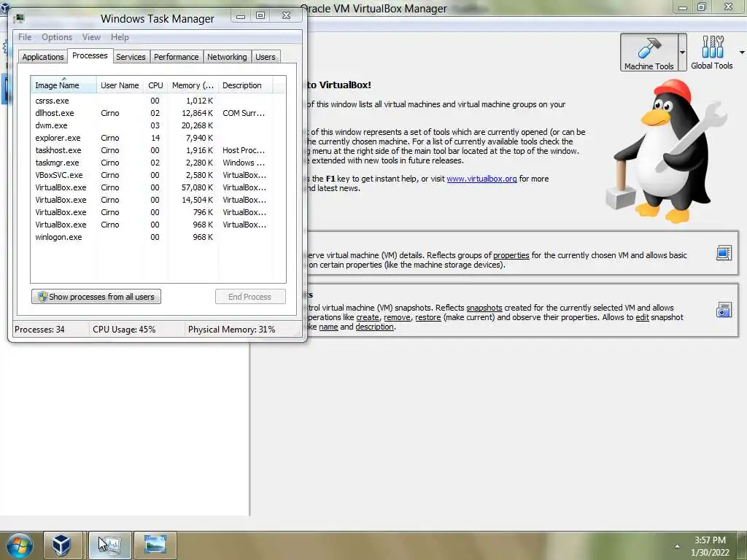Click the Physical Memory: 31% status entry
Viewport: 747px width, 560px height.
[x=231, y=329]
